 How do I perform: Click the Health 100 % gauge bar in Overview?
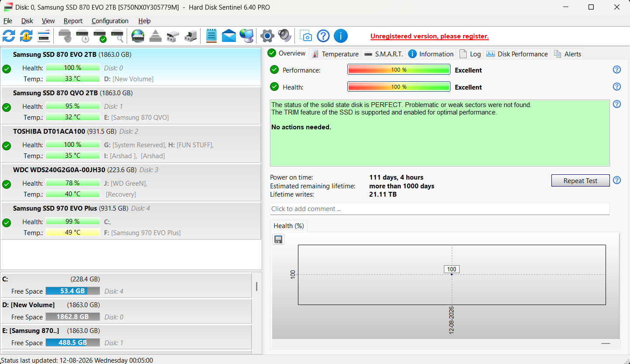point(398,87)
